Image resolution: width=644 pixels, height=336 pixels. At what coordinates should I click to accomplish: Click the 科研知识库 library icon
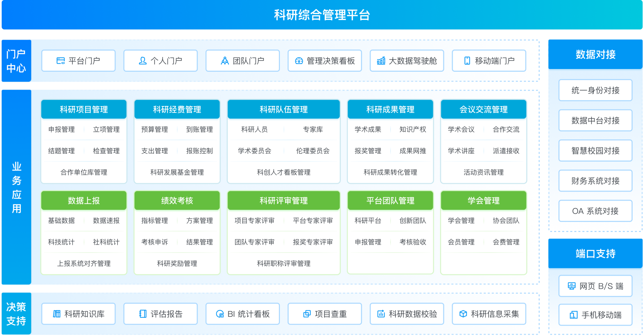click(57, 314)
